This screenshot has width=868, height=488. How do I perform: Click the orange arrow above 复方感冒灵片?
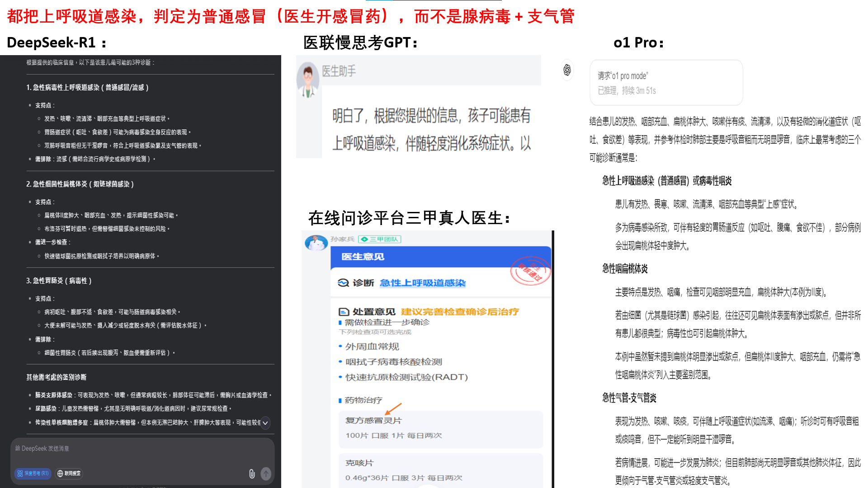pyautogui.click(x=393, y=409)
